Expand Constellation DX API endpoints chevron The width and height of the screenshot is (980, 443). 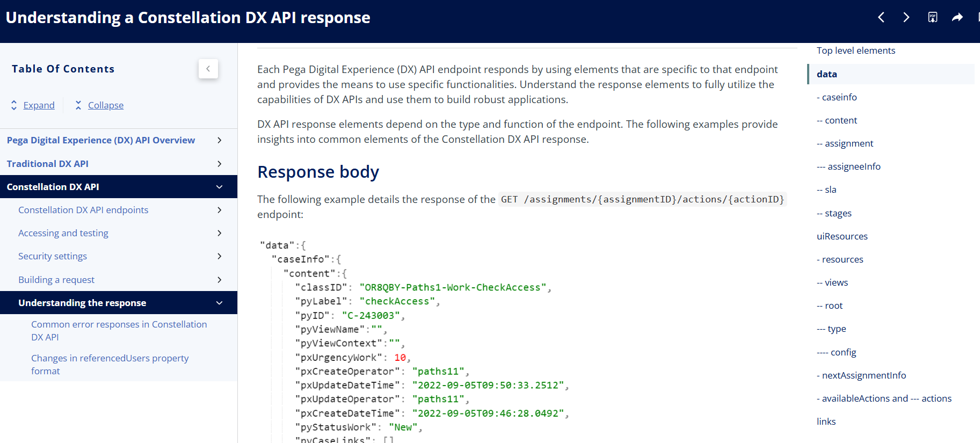219,210
